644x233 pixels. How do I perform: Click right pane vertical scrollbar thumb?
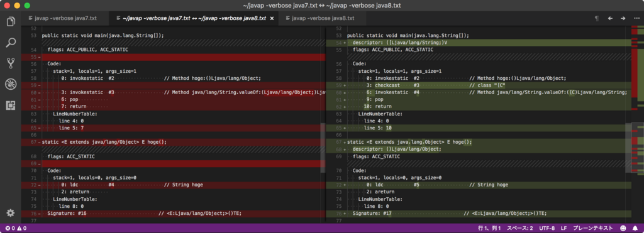pyautogui.click(x=628, y=147)
